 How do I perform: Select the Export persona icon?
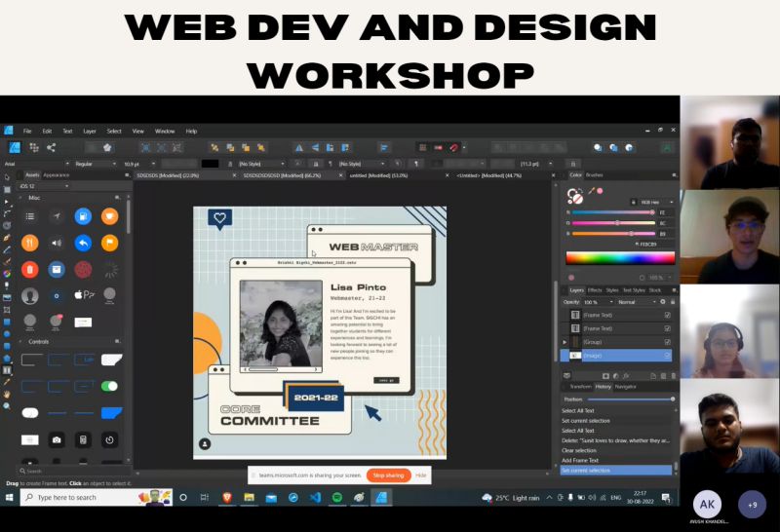pyautogui.click(x=52, y=148)
